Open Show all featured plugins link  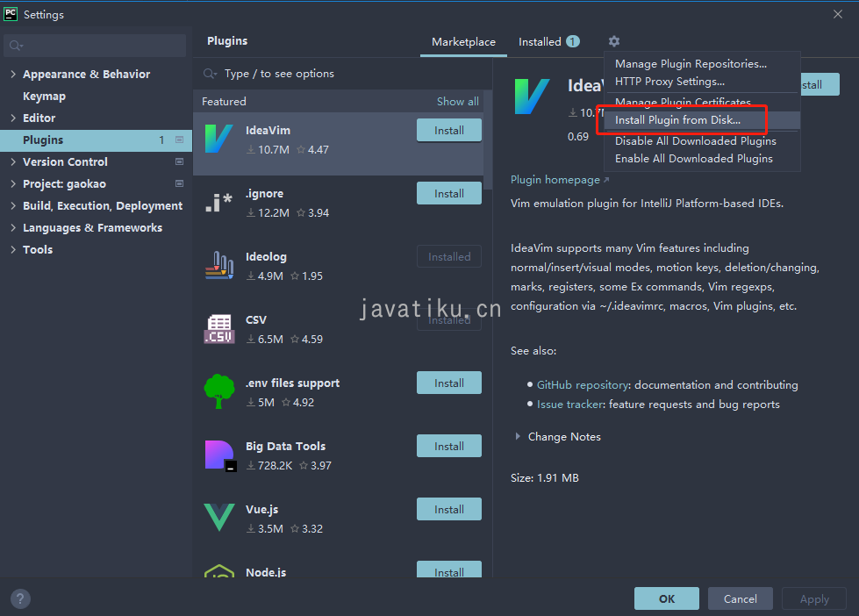click(457, 102)
